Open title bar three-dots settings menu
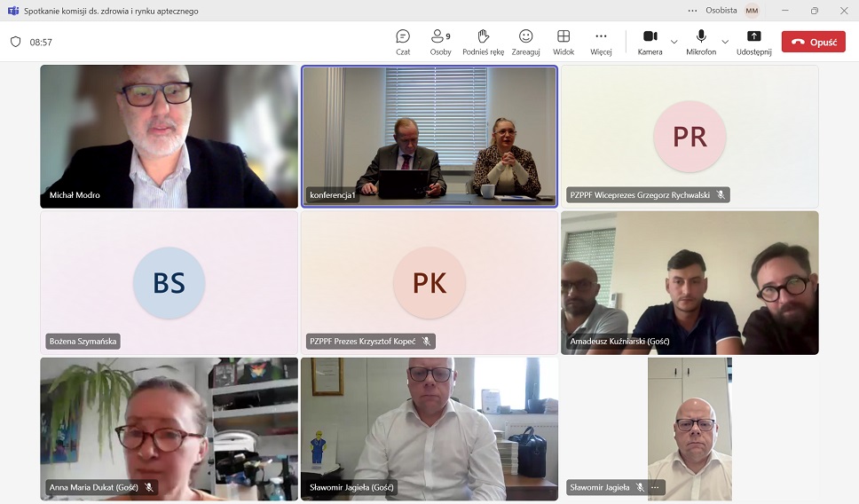The image size is (859, 504). [x=692, y=11]
